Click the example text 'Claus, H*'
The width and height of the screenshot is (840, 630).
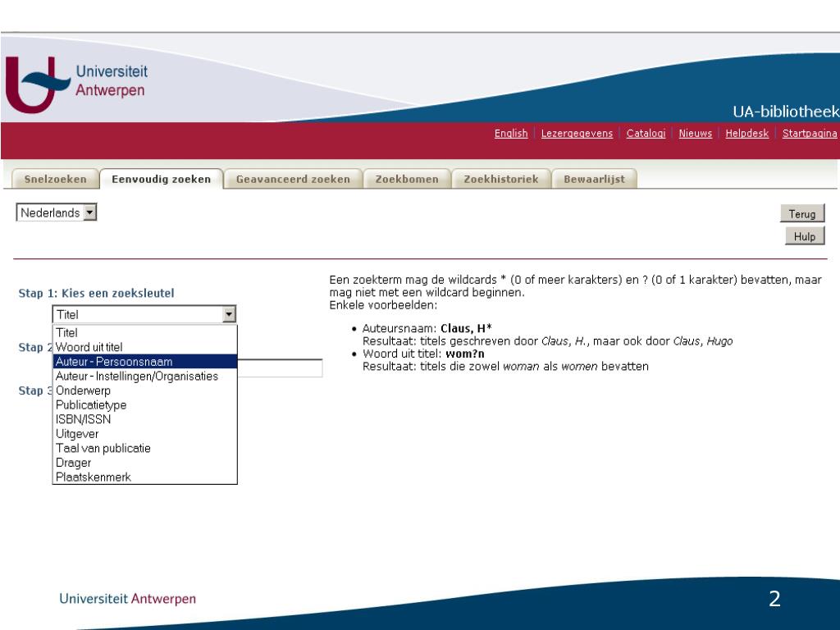(466, 328)
